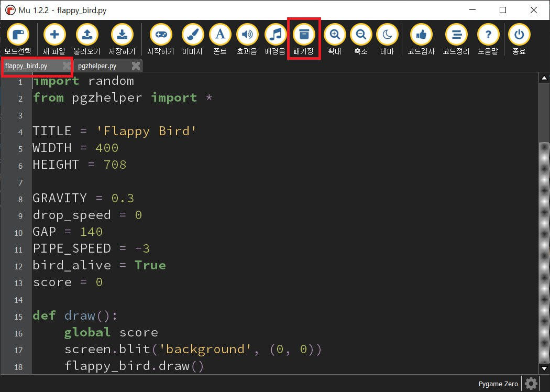The height and width of the screenshot is (392, 550).
Task: Open settings gear in status bar
Action: [x=531, y=384]
